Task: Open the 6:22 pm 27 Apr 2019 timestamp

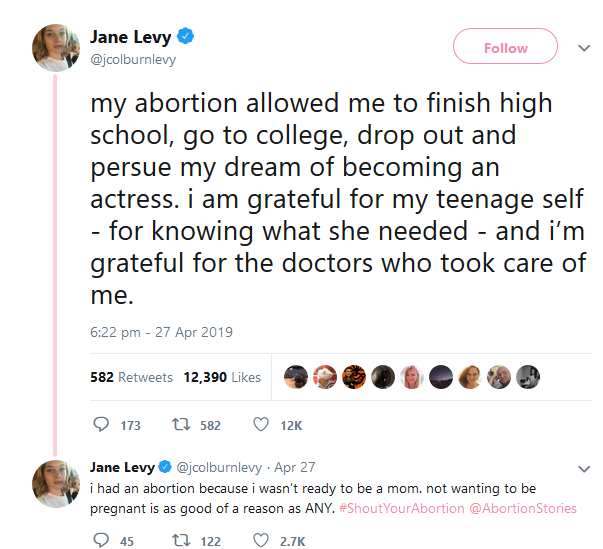Action: click(161, 332)
